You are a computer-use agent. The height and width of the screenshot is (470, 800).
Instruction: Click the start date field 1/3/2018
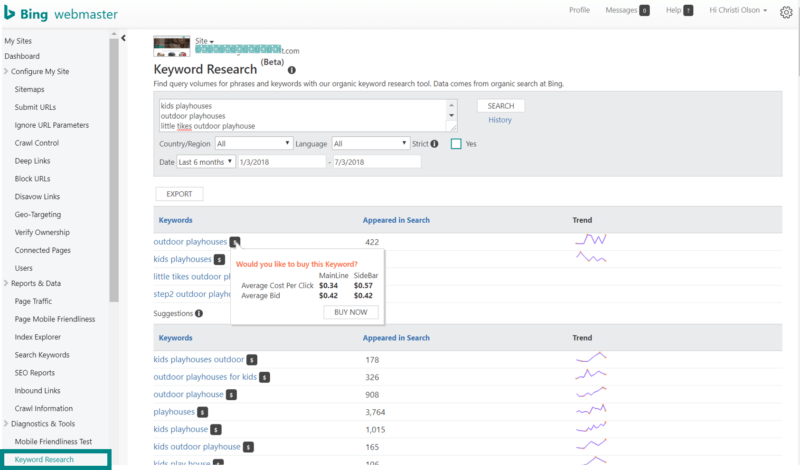tap(281, 162)
